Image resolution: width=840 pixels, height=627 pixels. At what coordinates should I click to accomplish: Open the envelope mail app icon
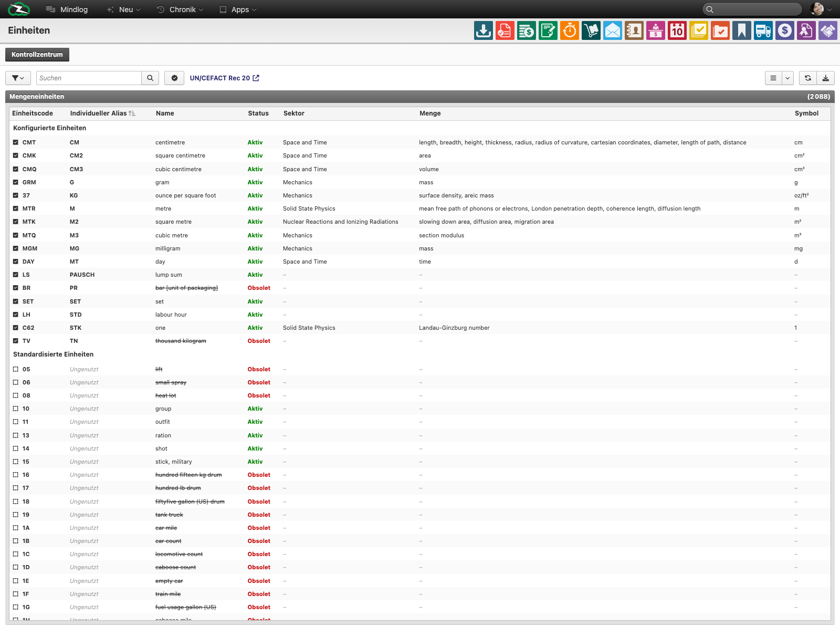[x=613, y=30]
